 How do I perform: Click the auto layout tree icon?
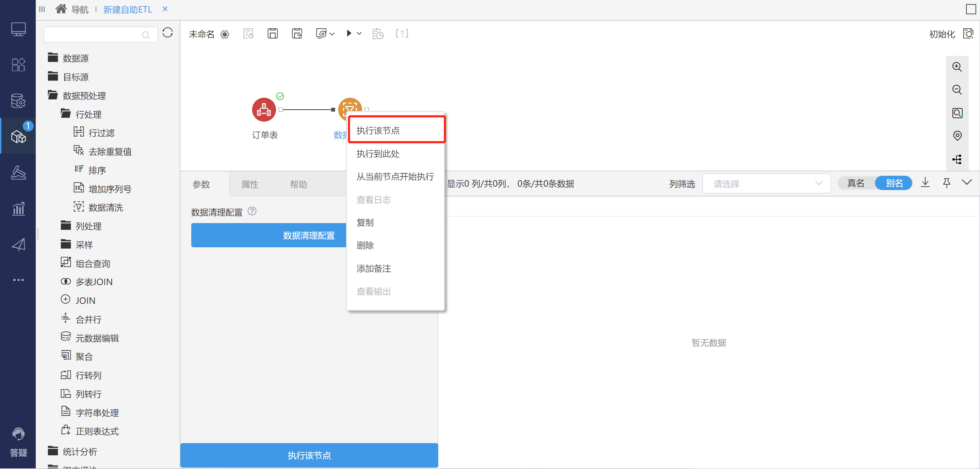coord(957,159)
